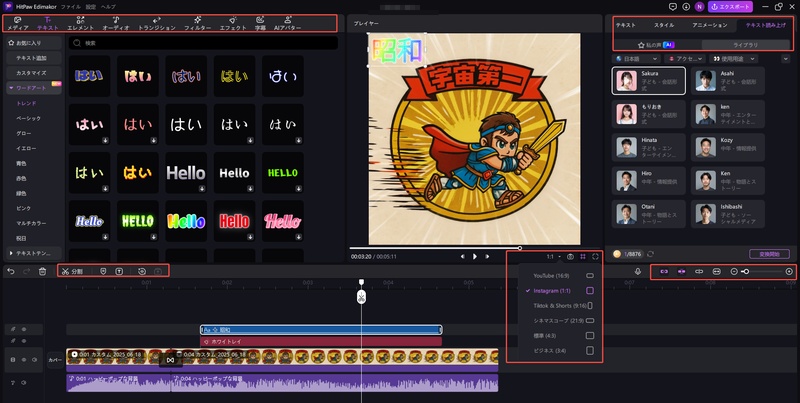Mute the music audio track
Image resolution: width=800 pixels, height=403 pixels.
tap(24, 383)
